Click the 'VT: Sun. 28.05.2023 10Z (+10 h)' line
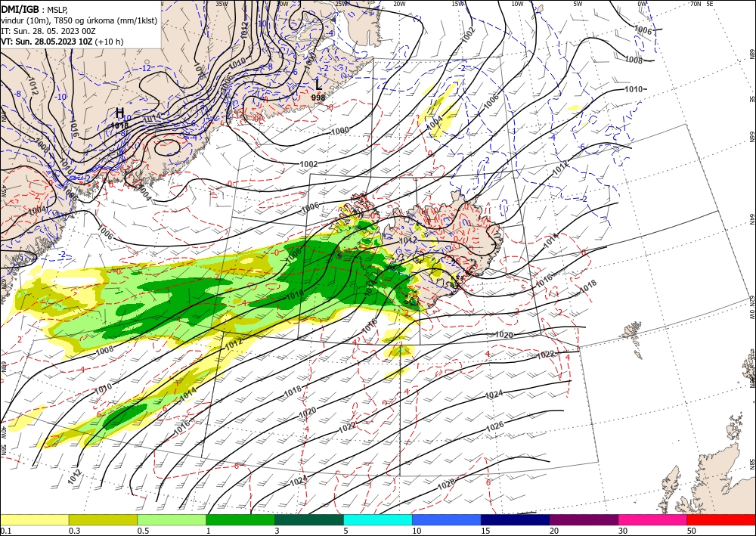Image resolution: width=756 pixels, height=536 pixels. click(62, 42)
